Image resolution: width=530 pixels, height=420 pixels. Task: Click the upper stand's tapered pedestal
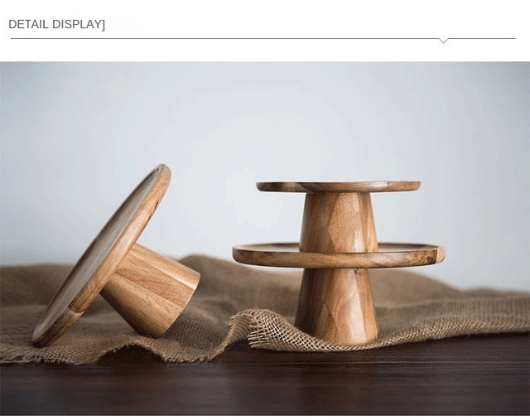click(x=339, y=221)
